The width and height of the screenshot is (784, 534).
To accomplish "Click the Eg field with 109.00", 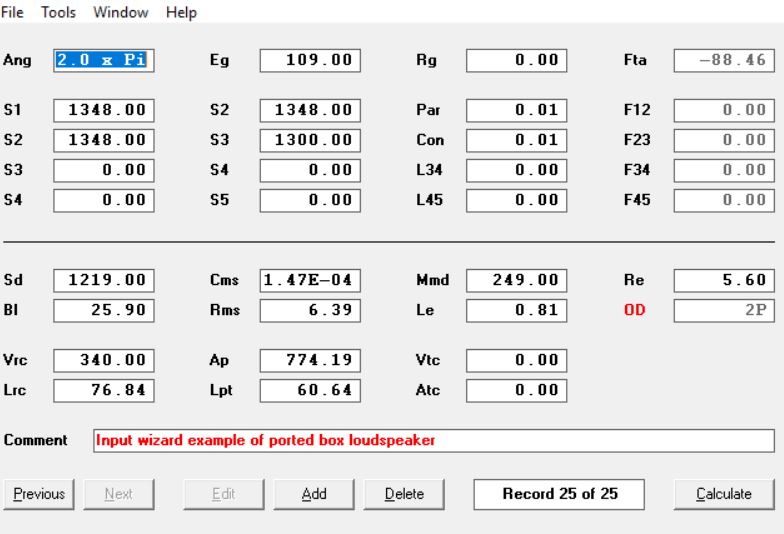I will 310,60.
